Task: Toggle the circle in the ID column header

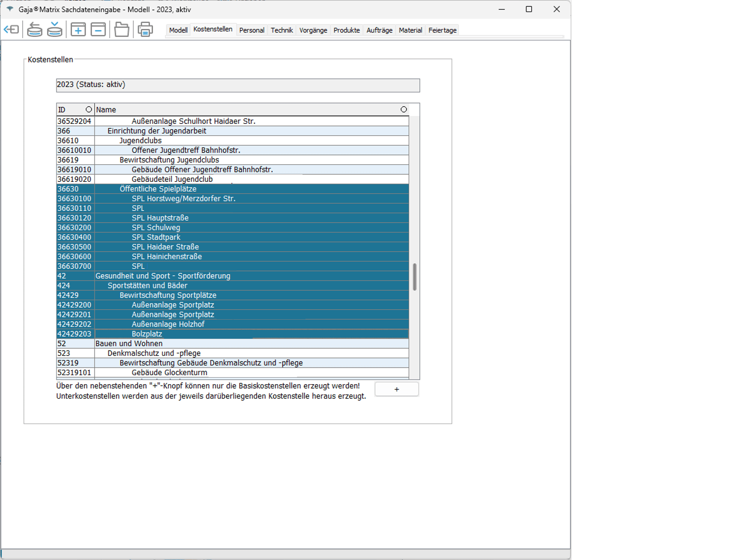Action: click(x=88, y=109)
